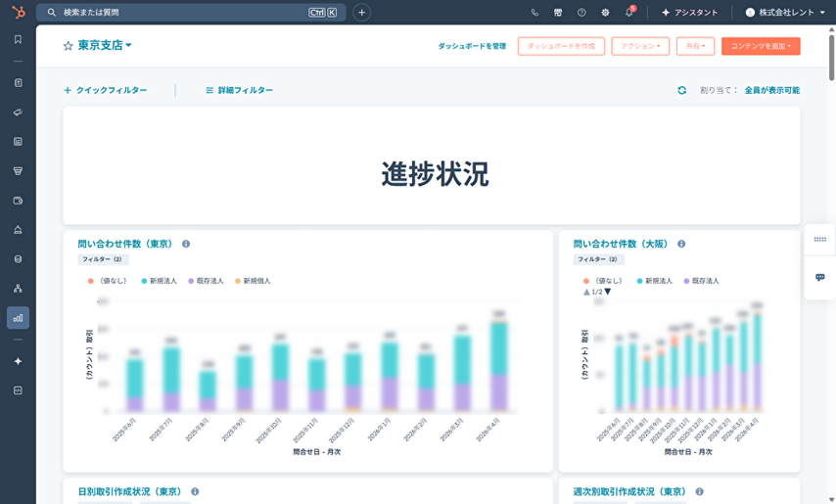
Task: Expand フィルター (2) on Osaka inquiries chart
Action: pos(599,259)
